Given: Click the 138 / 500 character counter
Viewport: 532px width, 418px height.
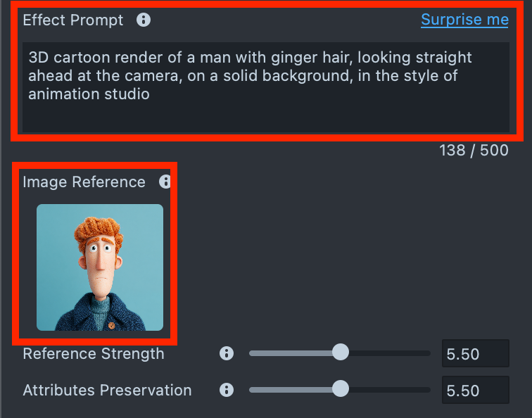Looking at the screenshot, I should coord(474,151).
